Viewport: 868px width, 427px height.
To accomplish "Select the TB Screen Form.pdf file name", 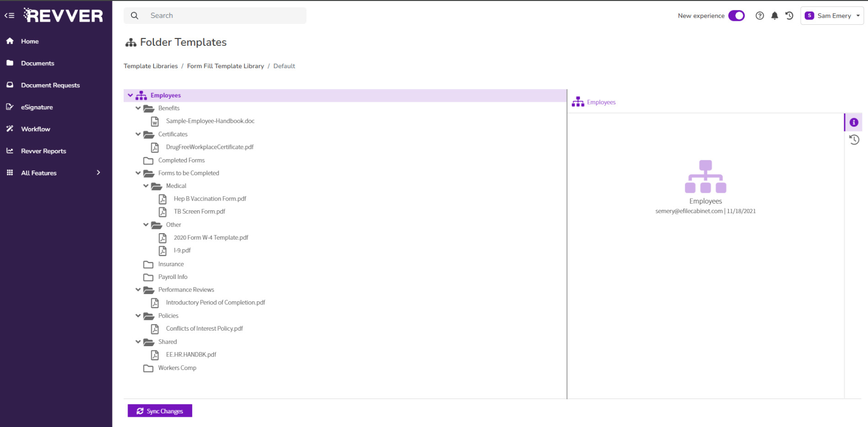I will 200,211.
